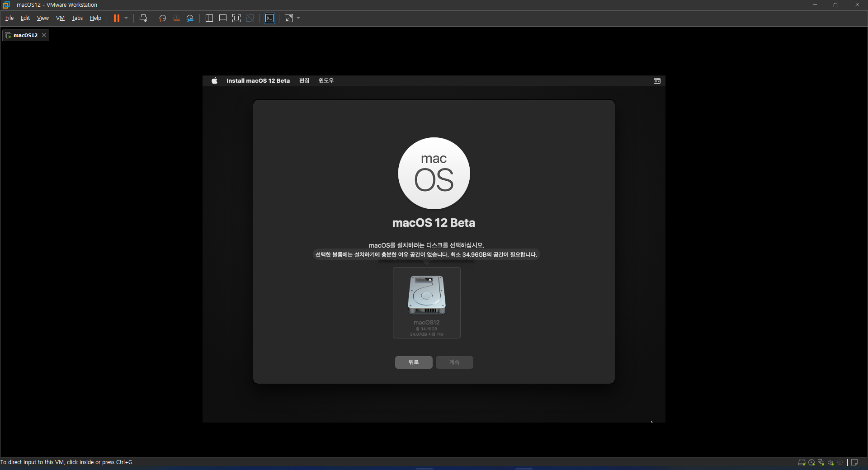Toggle the library sidebar panel icon

pos(209,18)
